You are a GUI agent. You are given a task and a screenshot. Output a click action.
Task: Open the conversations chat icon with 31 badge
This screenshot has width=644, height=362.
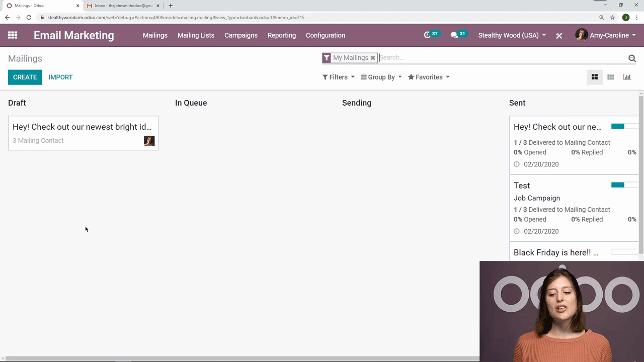tap(454, 35)
